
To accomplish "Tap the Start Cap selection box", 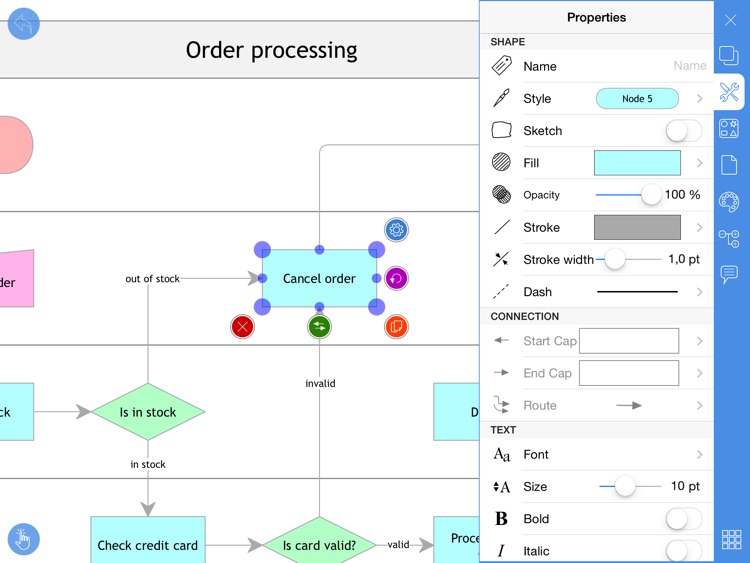I will [629, 341].
